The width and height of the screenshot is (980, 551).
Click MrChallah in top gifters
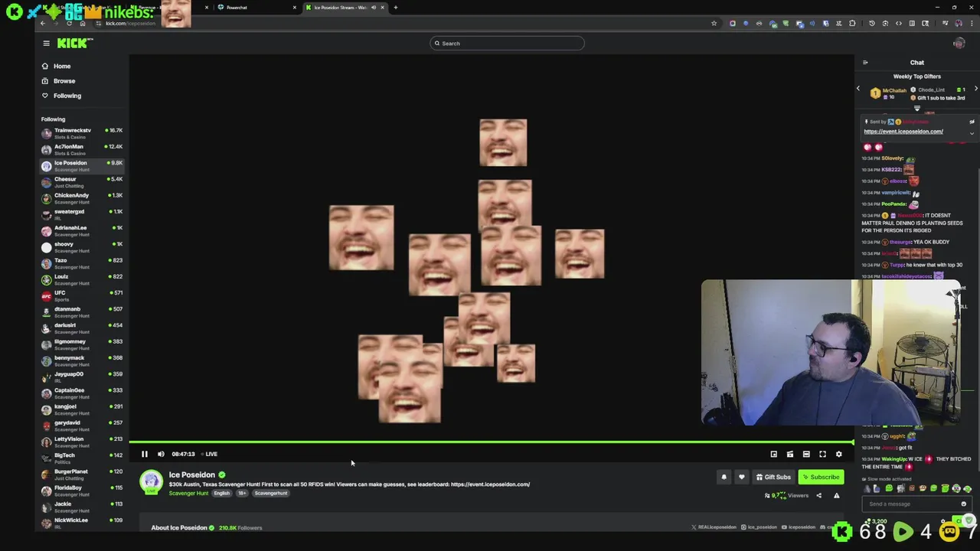(x=893, y=90)
